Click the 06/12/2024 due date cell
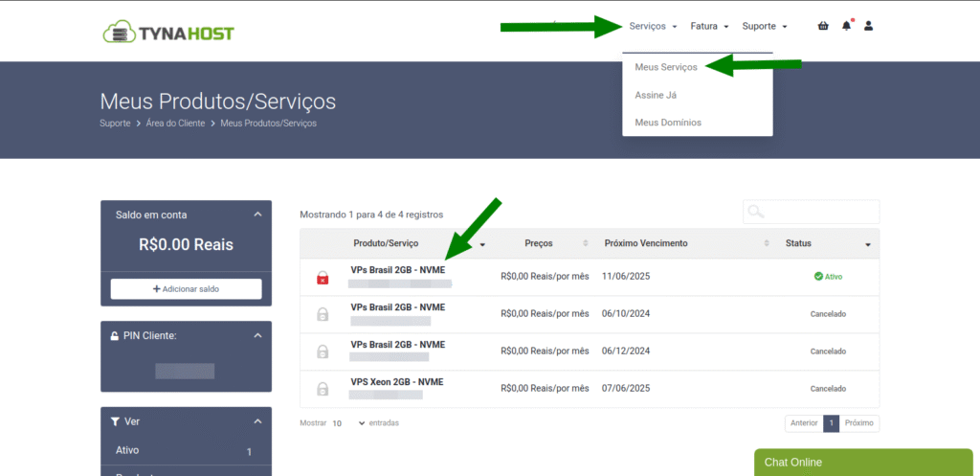Viewport: 980px width, 476px height. (x=626, y=351)
